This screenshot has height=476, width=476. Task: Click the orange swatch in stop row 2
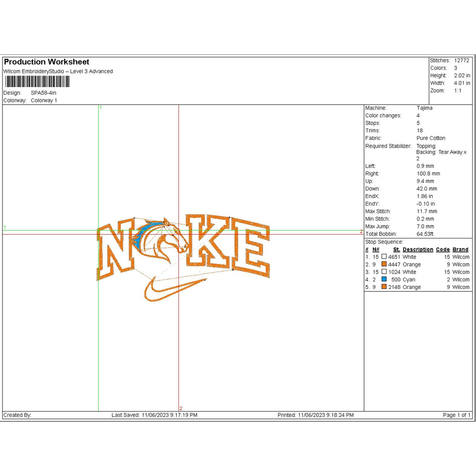(x=384, y=265)
